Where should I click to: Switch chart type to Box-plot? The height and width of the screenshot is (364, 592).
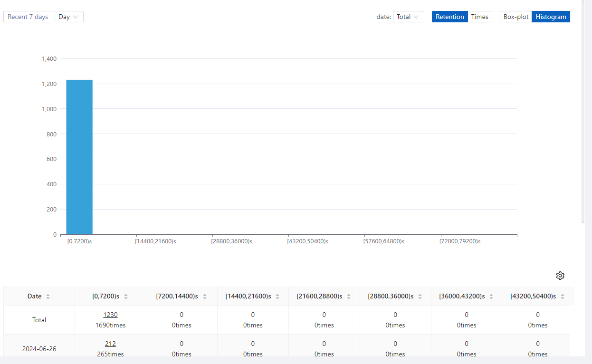tap(516, 17)
